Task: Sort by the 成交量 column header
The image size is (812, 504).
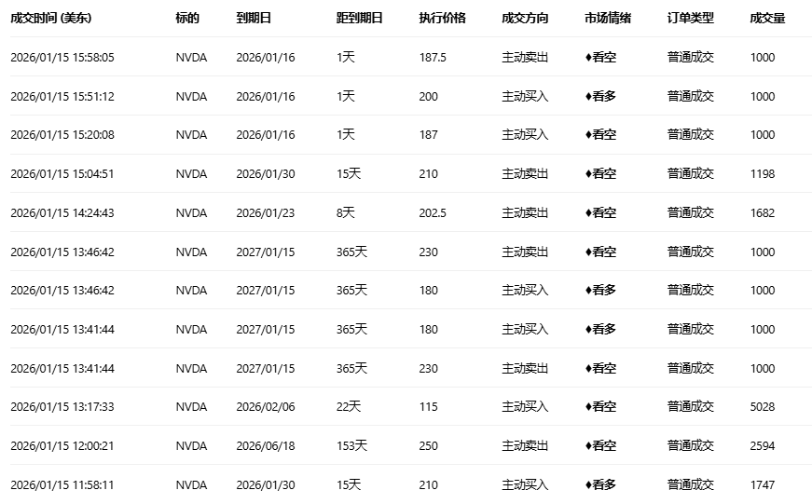Action: pos(767,19)
